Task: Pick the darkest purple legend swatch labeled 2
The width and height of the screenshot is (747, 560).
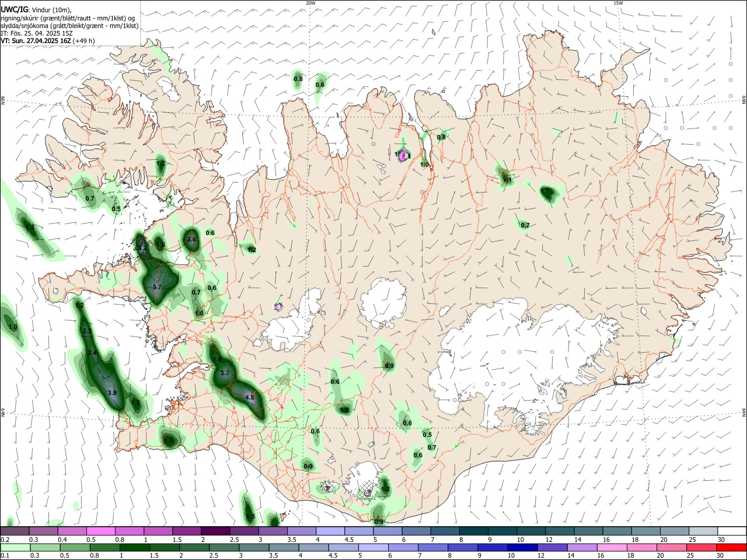Action: coord(215,531)
